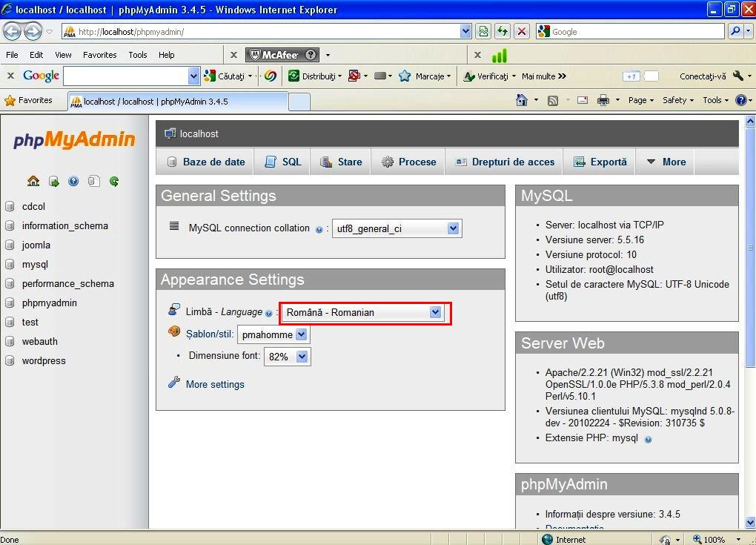This screenshot has width=756, height=545.
Task: Open the performance_schema database
Action: tap(68, 283)
